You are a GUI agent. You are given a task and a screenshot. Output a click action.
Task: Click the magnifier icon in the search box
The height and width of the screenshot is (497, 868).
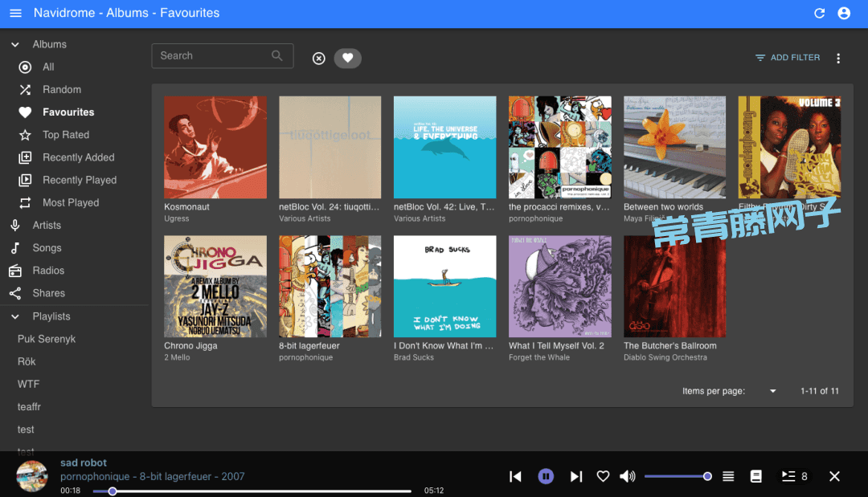[x=276, y=56]
